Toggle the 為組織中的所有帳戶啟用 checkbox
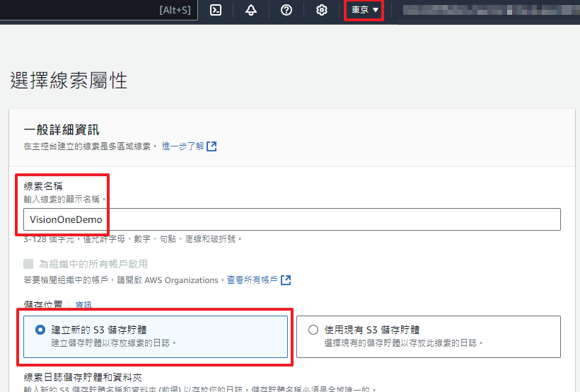580x392 pixels. tap(28, 264)
